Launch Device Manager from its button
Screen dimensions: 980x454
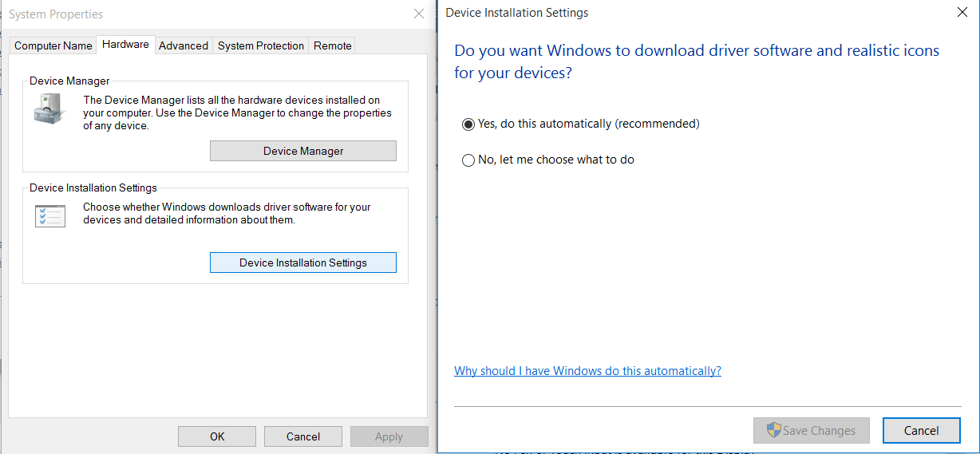303,151
